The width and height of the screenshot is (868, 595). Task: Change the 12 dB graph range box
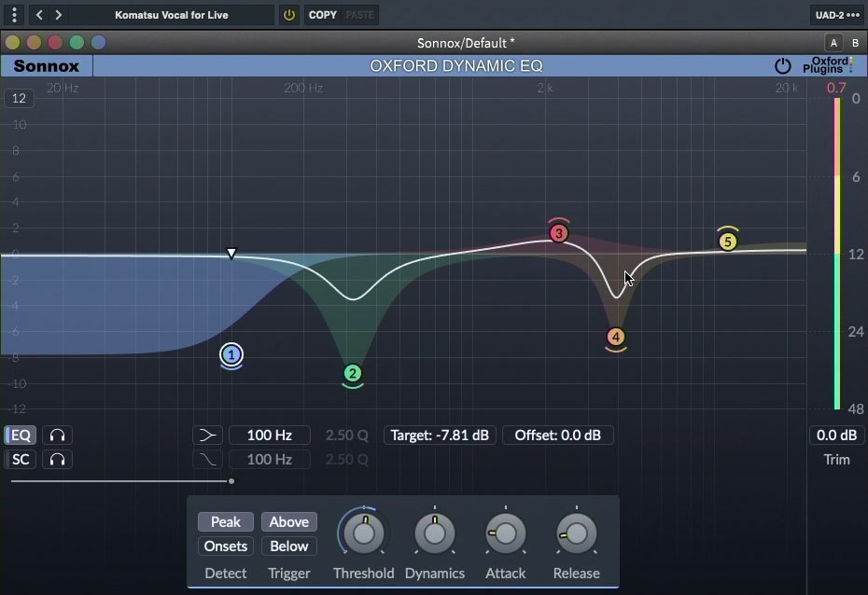(x=19, y=99)
